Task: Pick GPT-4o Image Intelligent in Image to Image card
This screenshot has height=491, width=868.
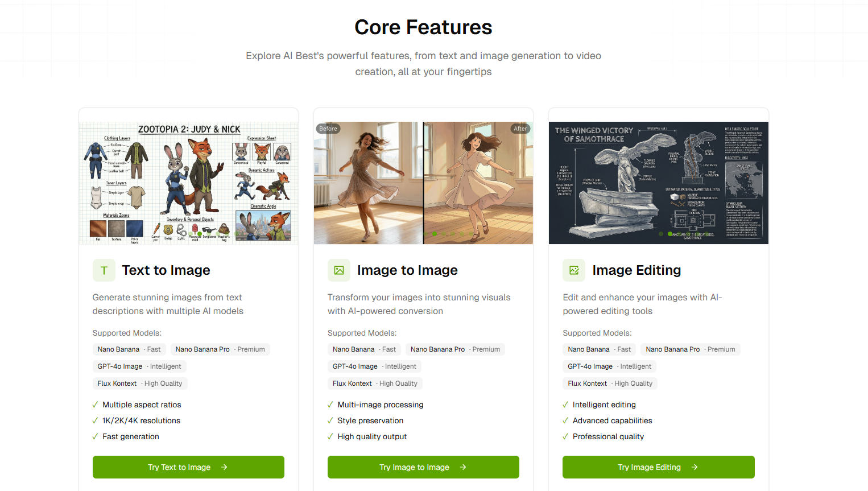Action: pos(374,366)
